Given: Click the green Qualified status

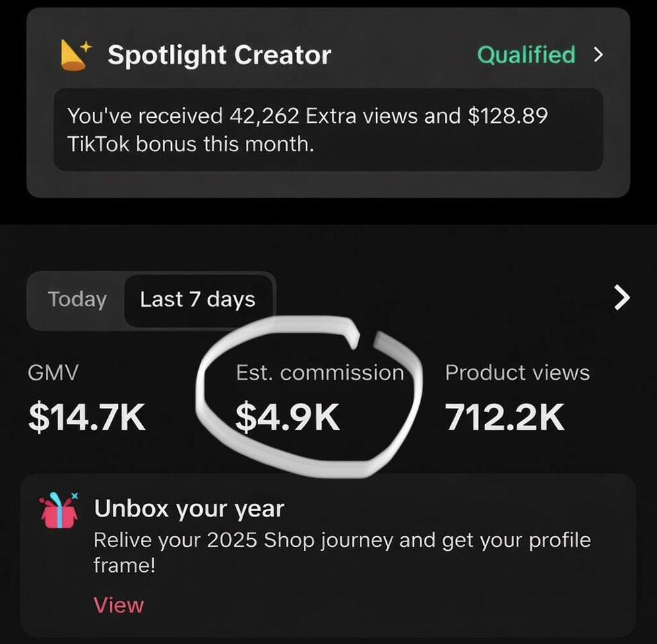Looking at the screenshot, I should tap(526, 55).
